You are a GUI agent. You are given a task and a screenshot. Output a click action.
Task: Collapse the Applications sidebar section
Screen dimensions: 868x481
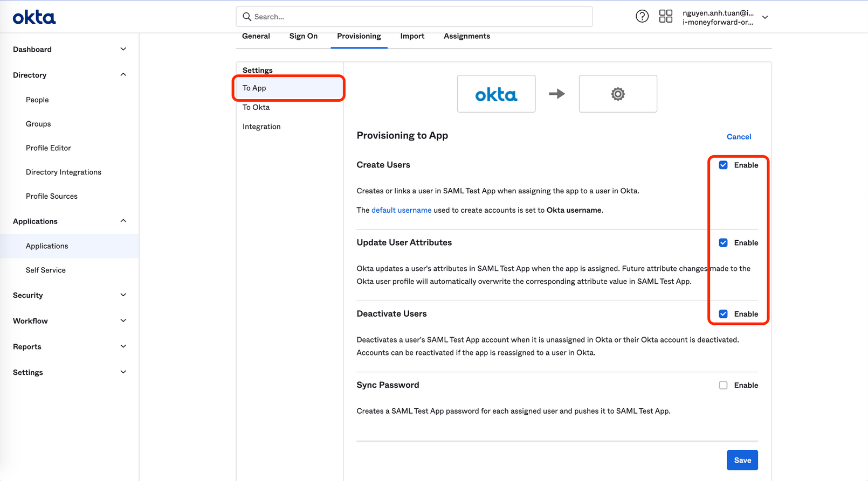[70, 221]
